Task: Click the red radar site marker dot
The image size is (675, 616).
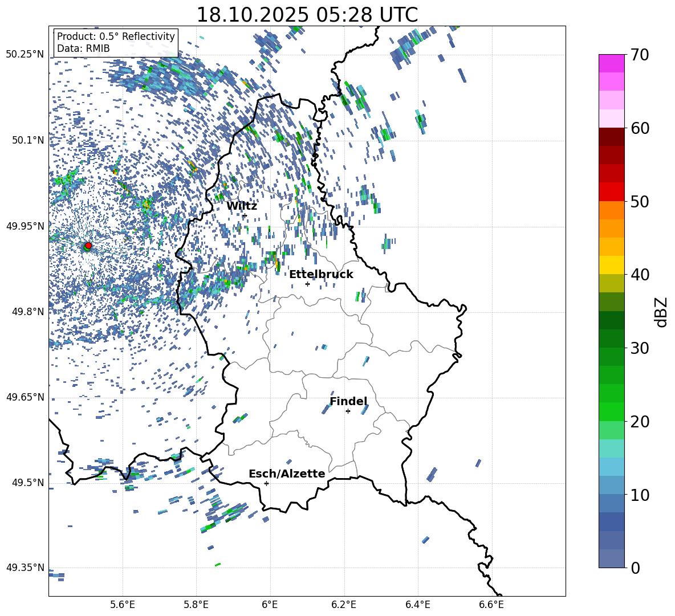Action: click(x=88, y=246)
